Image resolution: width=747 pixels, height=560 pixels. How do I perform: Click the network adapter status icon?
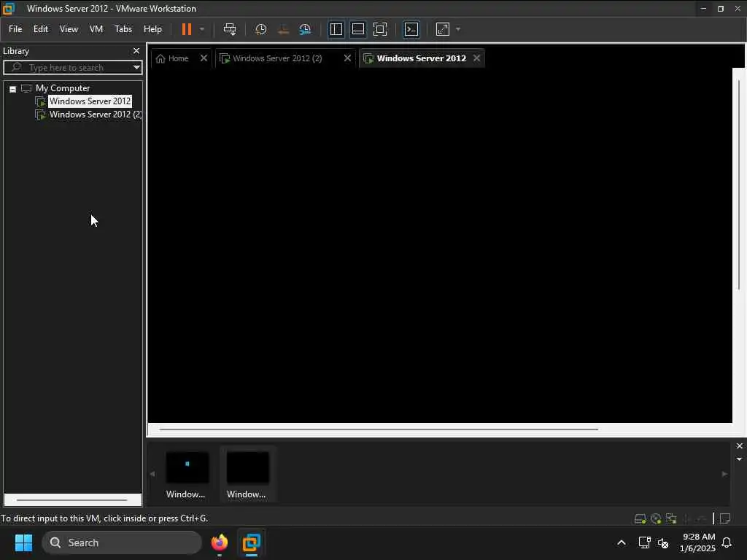[671, 518]
